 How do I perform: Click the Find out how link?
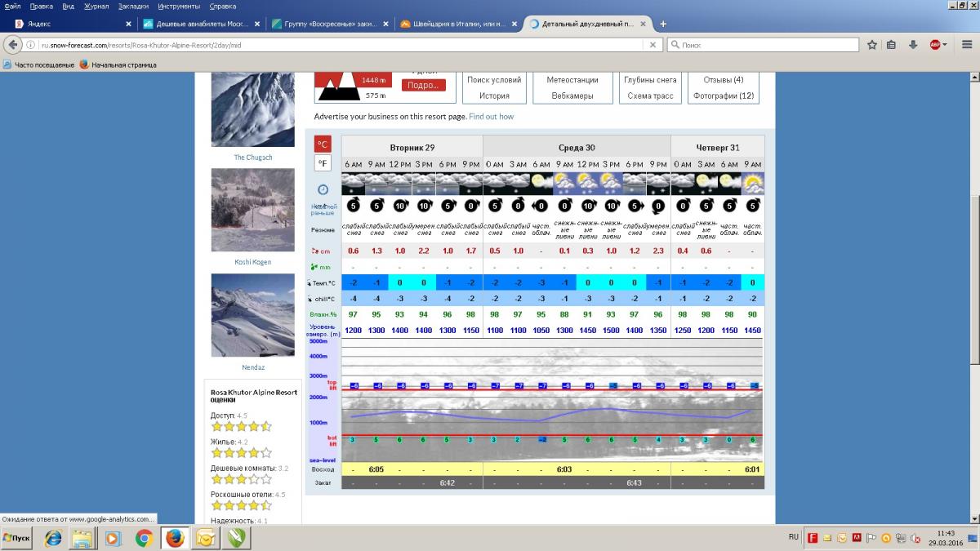click(491, 117)
